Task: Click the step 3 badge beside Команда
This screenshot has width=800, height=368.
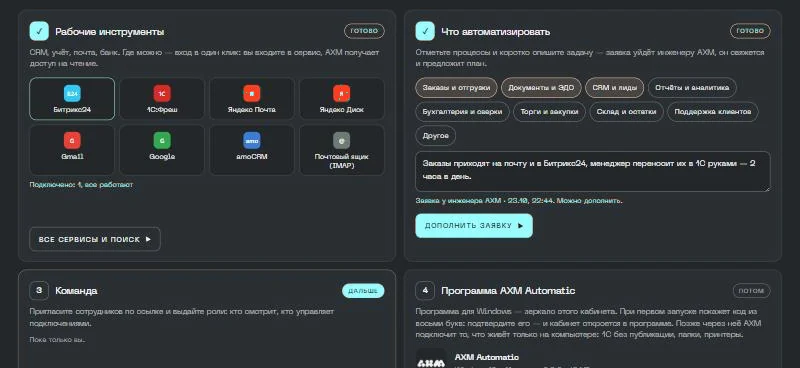Action: pyautogui.click(x=39, y=290)
